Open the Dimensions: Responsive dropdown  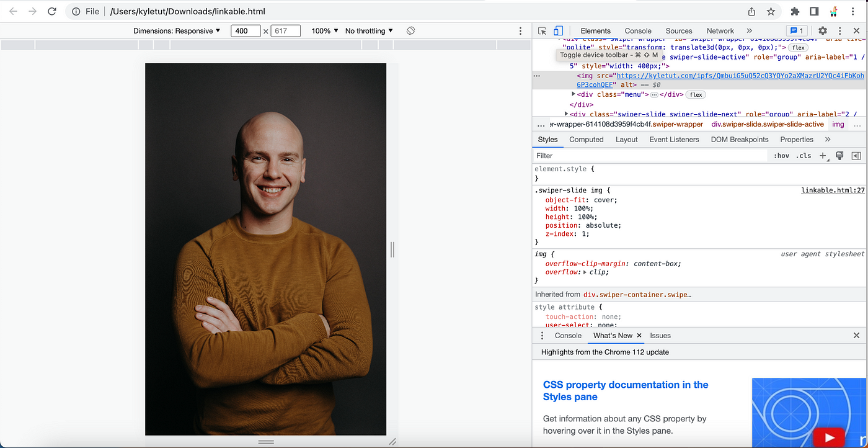pos(177,30)
